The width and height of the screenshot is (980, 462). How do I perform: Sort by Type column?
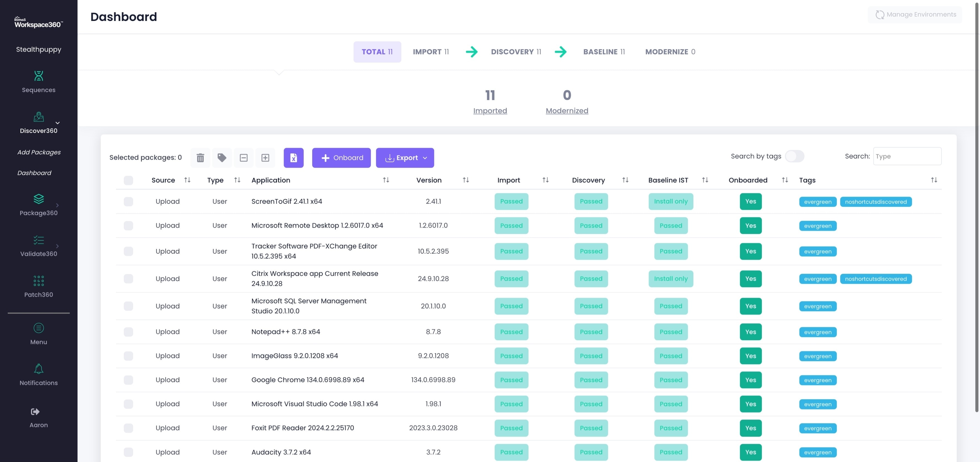click(x=237, y=180)
